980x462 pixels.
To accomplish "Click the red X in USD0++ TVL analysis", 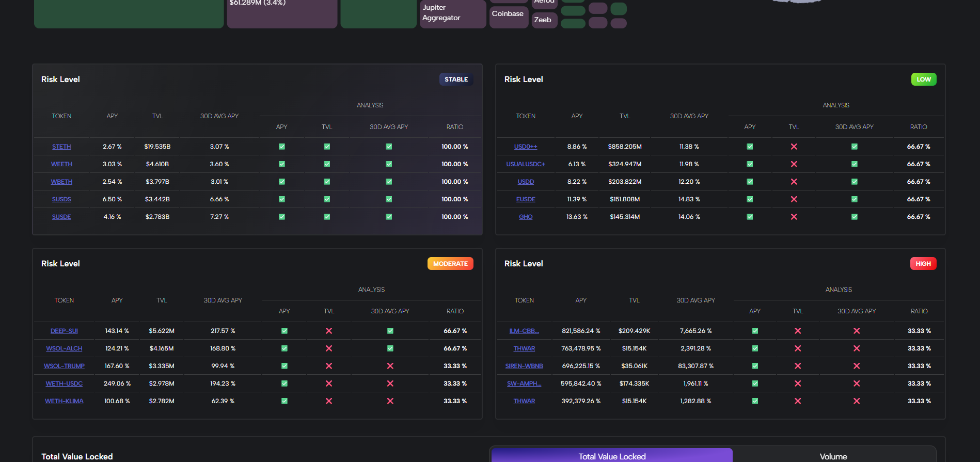I will (x=794, y=147).
